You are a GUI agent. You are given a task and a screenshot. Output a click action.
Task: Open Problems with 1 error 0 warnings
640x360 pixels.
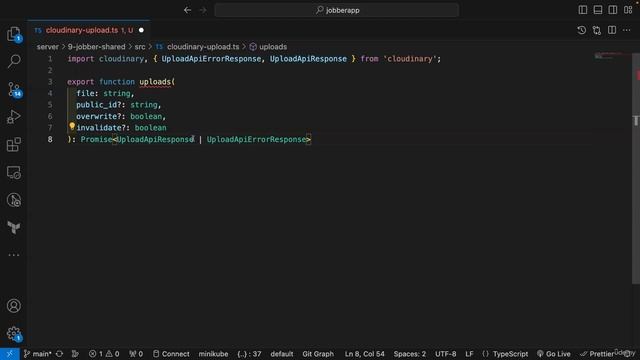click(x=104, y=354)
